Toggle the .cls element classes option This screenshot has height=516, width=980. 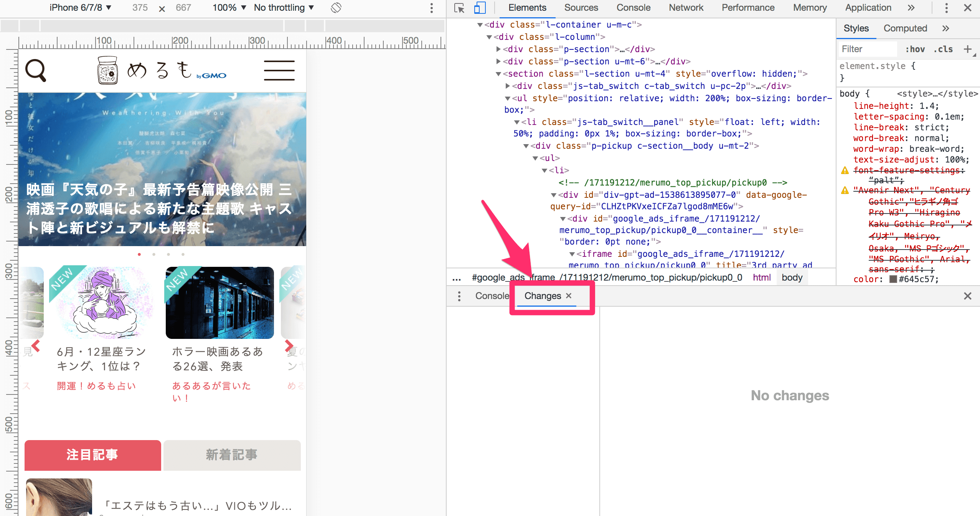(943, 49)
